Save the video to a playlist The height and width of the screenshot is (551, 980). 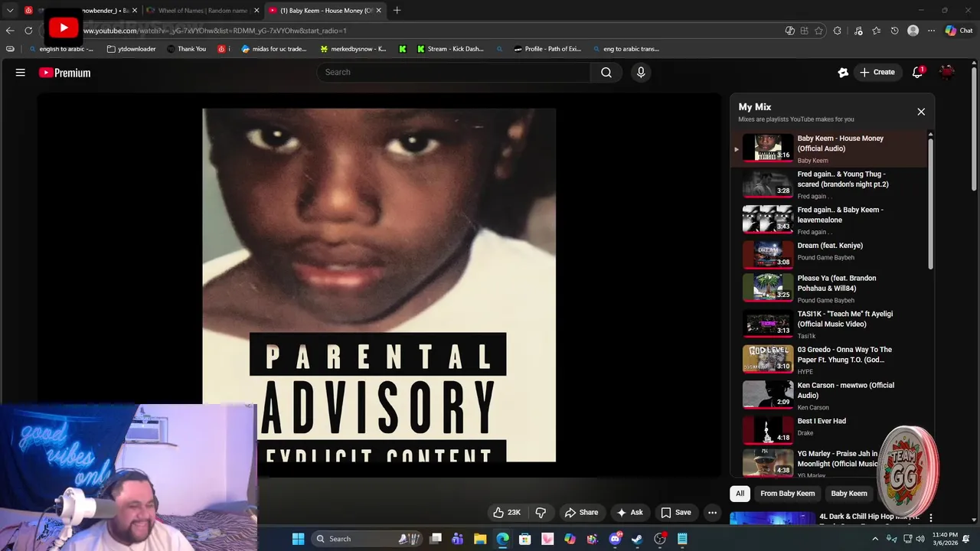(x=676, y=513)
